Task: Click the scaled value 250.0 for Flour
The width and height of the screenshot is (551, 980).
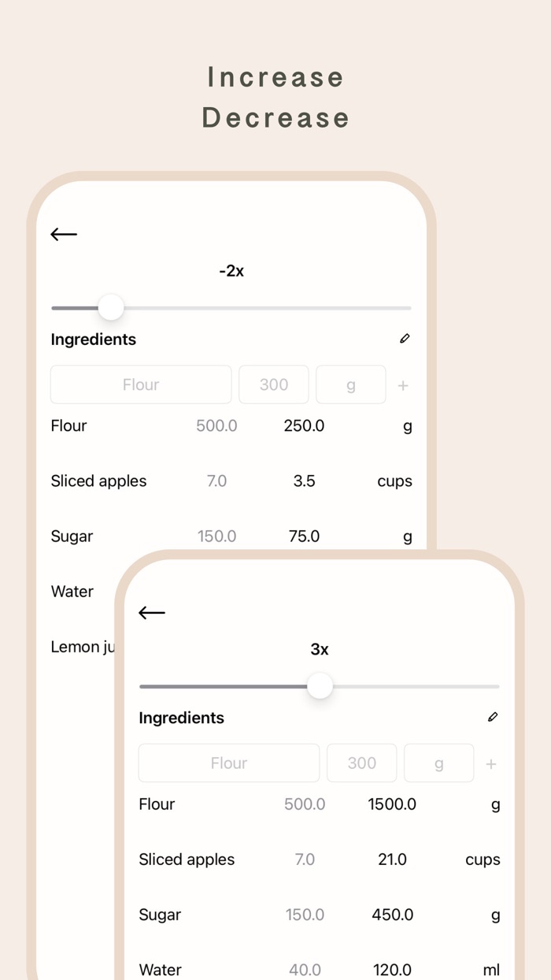Action: point(304,425)
